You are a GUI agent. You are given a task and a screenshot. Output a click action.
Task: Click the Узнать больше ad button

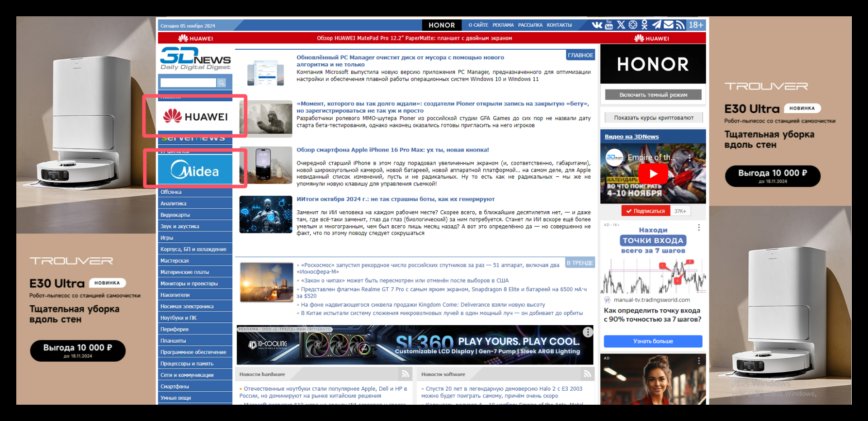tap(653, 341)
